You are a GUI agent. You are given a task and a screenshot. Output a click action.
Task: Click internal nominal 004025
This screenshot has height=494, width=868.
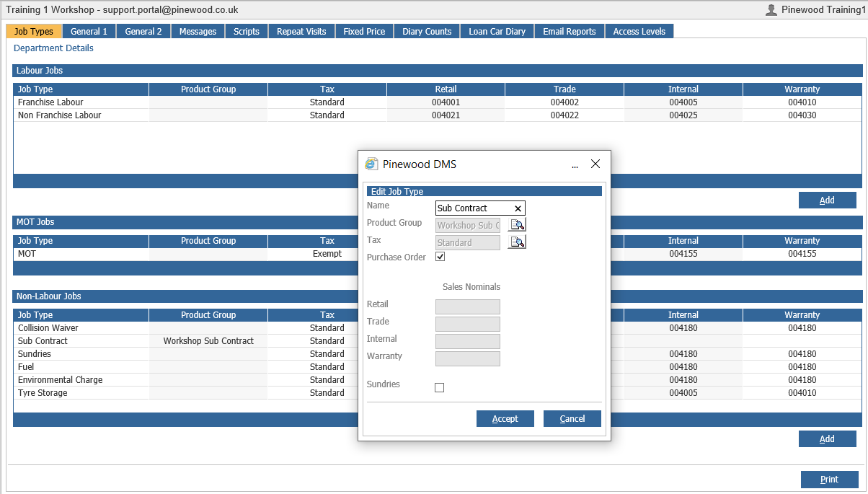683,115
